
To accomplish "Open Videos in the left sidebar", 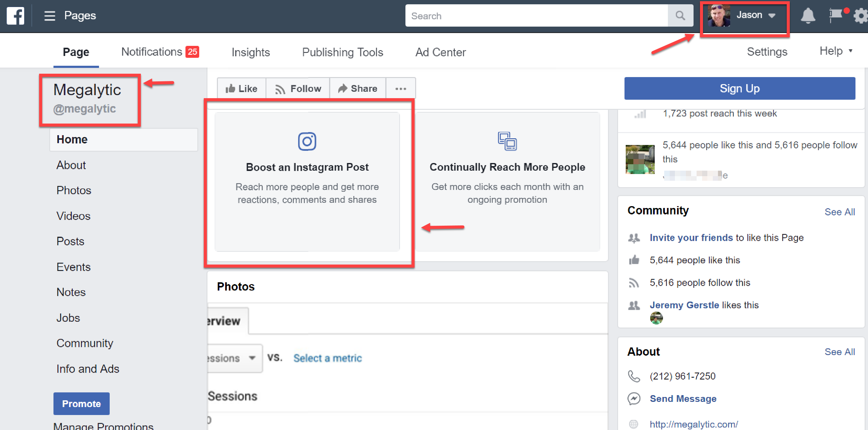I will 73,216.
